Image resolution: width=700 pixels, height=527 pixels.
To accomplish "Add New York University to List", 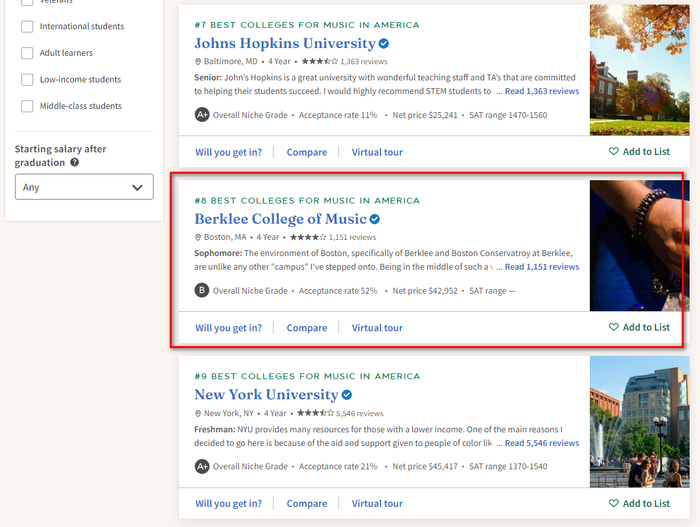I will [639, 503].
